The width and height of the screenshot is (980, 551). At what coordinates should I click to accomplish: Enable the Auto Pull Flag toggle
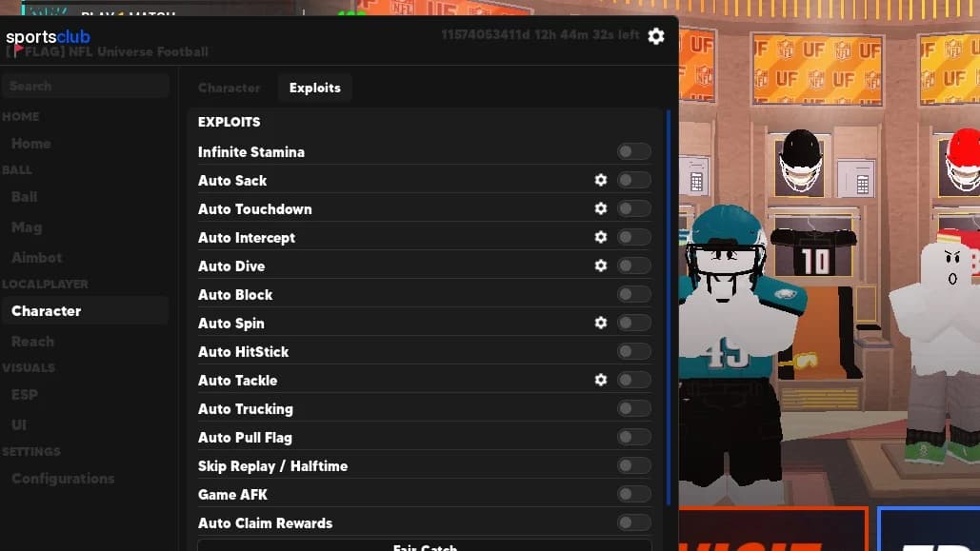(x=633, y=438)
